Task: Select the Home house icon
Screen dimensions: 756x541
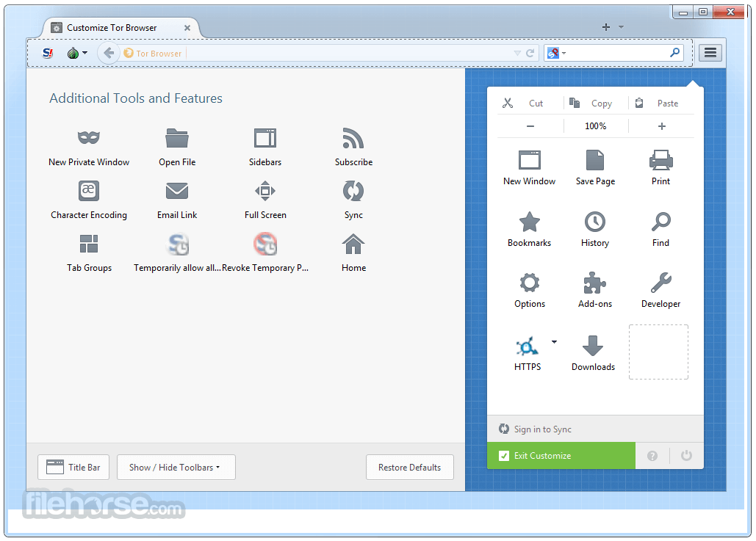Action: tap(353, 244)
